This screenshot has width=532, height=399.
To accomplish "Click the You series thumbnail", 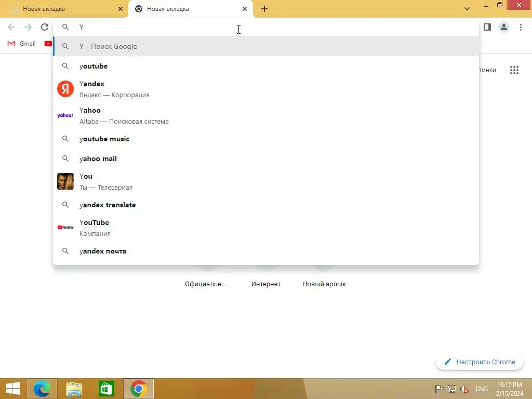I will coord(65,181).
